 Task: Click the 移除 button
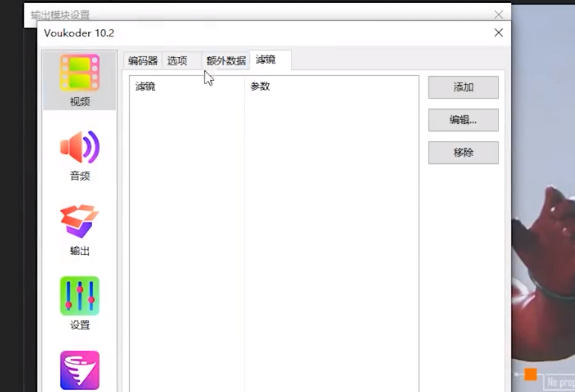[x=463, y=153]
